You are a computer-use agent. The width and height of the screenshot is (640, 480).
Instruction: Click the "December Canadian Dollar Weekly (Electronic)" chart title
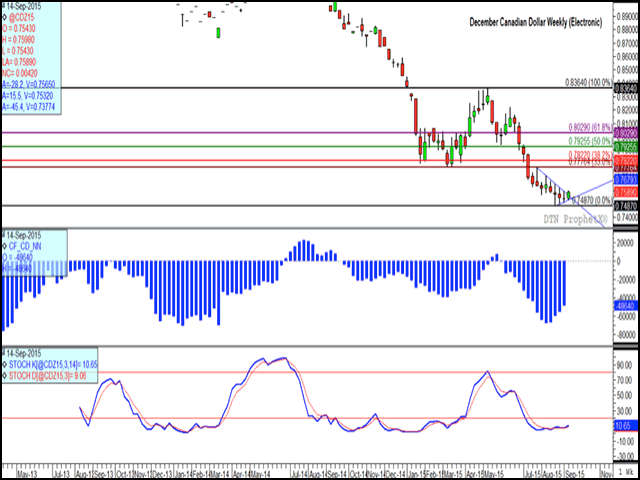pos(536,24)
